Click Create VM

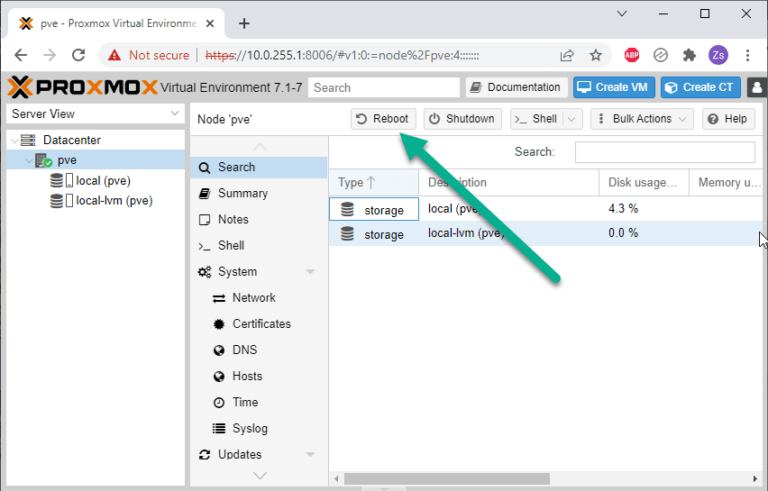[614, 87]
